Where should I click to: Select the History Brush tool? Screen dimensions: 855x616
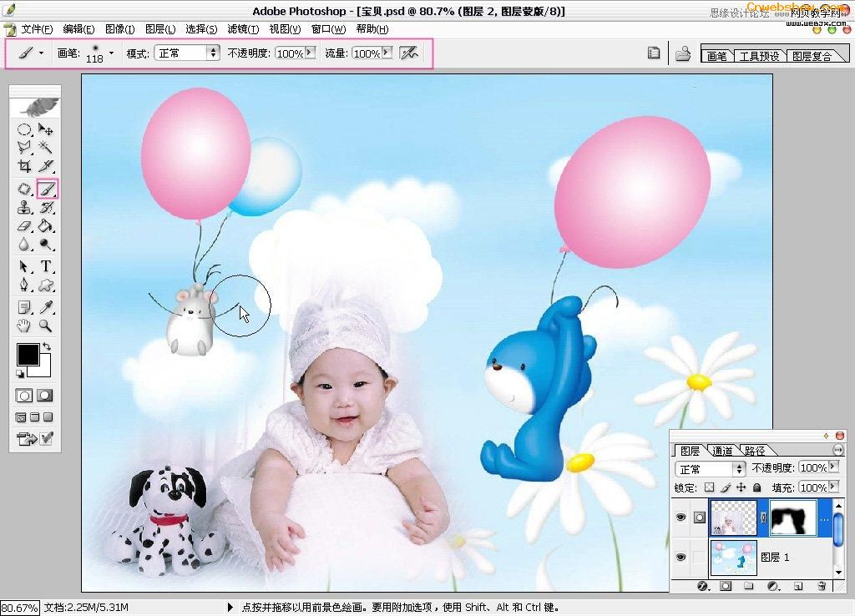coord(46,208)
